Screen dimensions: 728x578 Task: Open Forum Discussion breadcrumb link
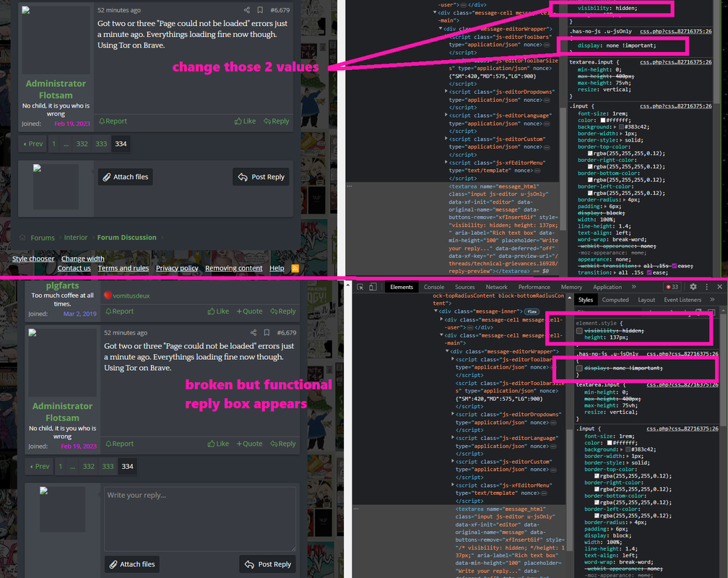pyautogui.click(x=127, y=238)
